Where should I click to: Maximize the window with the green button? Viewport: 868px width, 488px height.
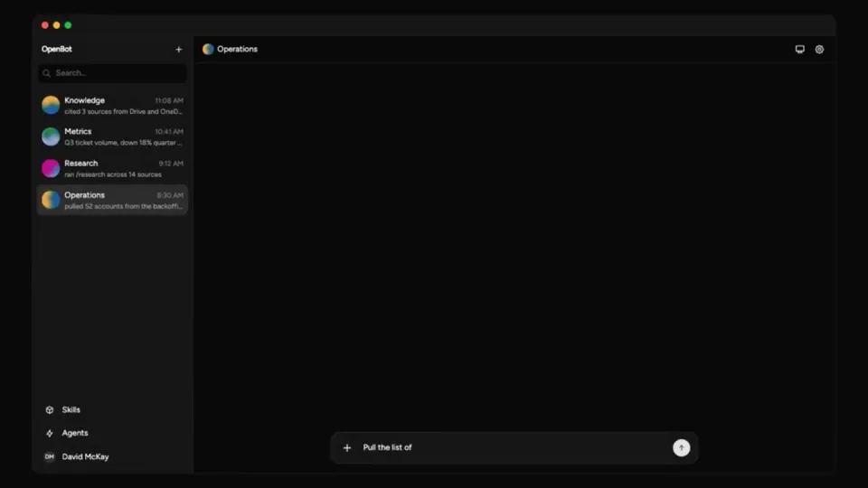[x=68, y=25]
